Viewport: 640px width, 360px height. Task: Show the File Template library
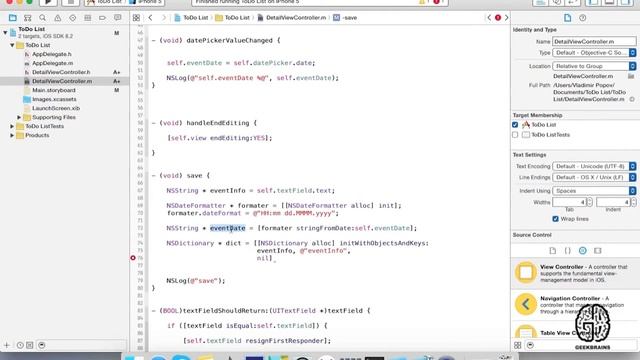point(553,251)
